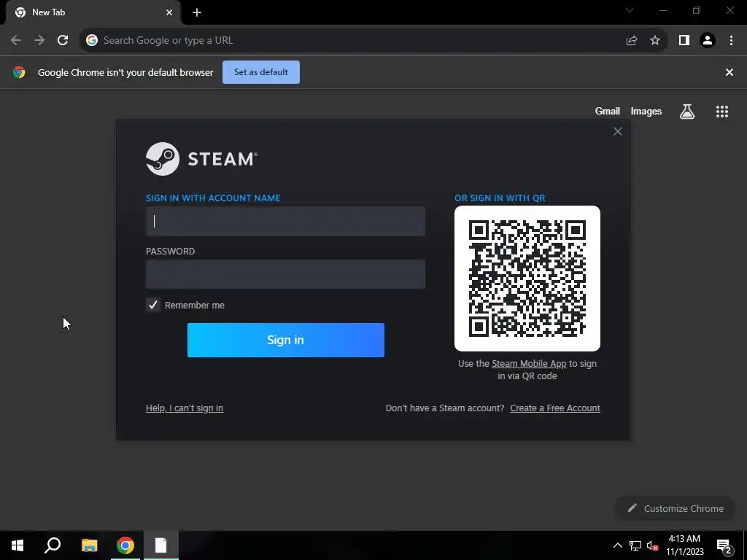Screen dimensions: 747x560
Task: Click the blue Sign in button
Action: (x=286, y=340)
